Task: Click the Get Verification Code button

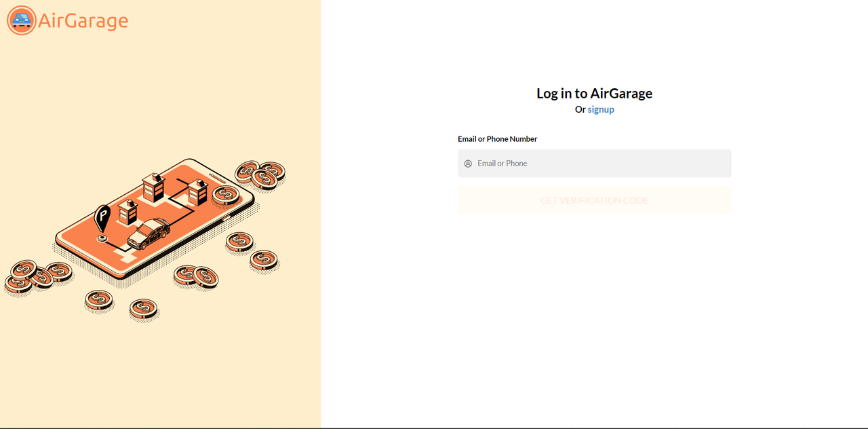Action: coord(595,200)
